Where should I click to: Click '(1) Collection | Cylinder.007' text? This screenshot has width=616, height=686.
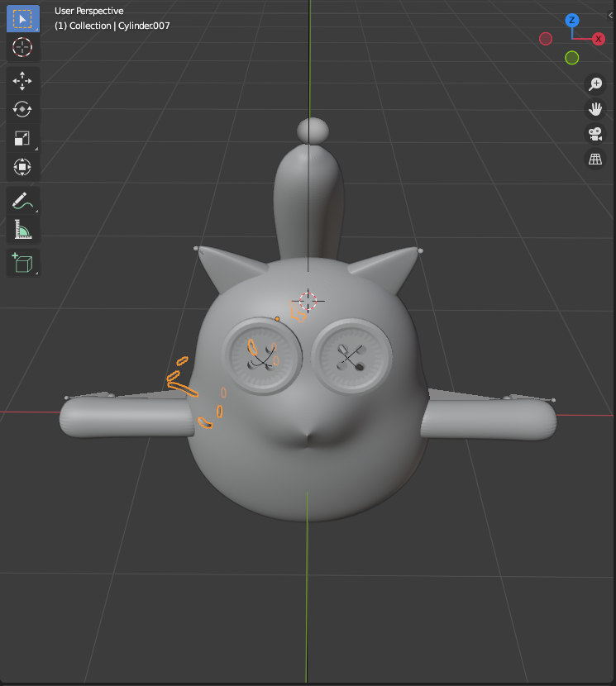(x=112, y=26)
